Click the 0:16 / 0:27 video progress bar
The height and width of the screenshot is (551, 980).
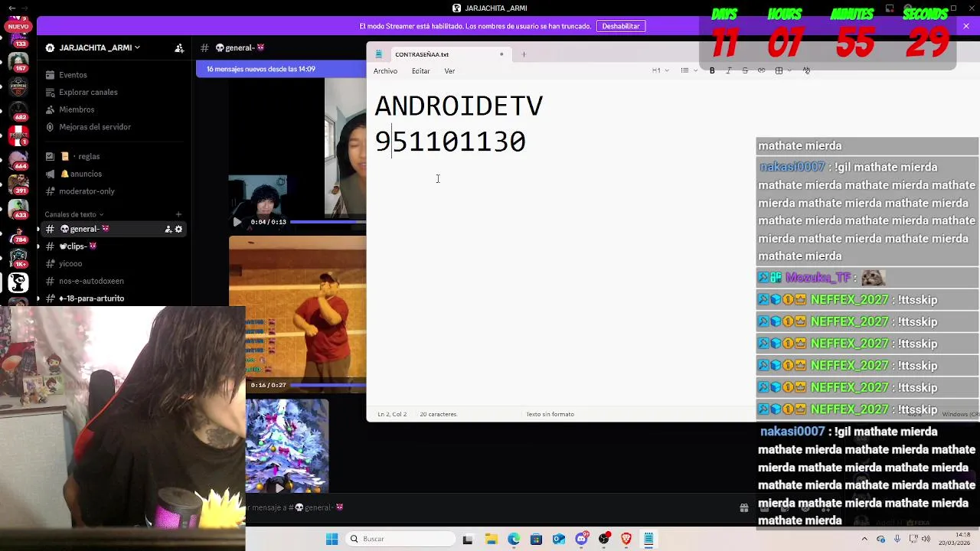point(328,385)
